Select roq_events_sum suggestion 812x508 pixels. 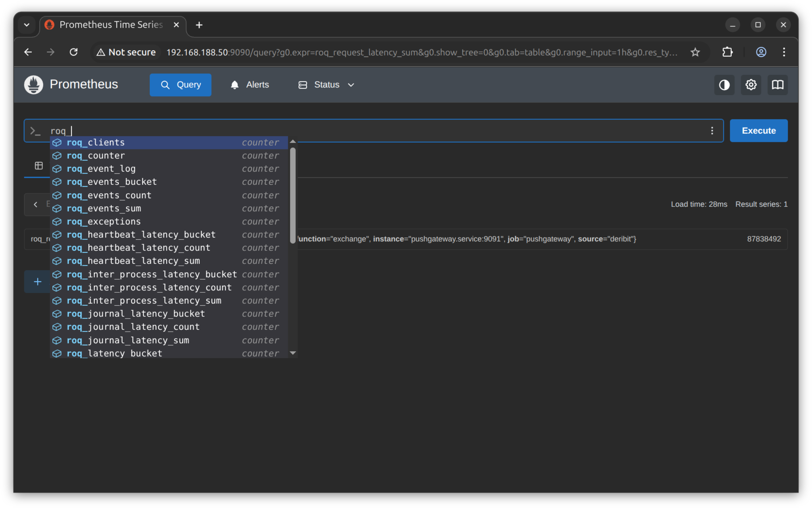(x=169, y=208)
